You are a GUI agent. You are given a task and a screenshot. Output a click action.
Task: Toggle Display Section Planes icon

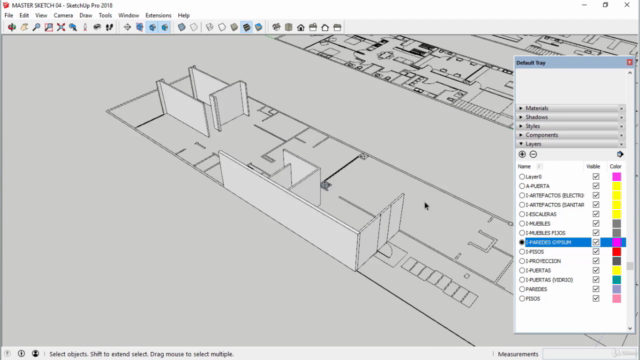(140, 27)
